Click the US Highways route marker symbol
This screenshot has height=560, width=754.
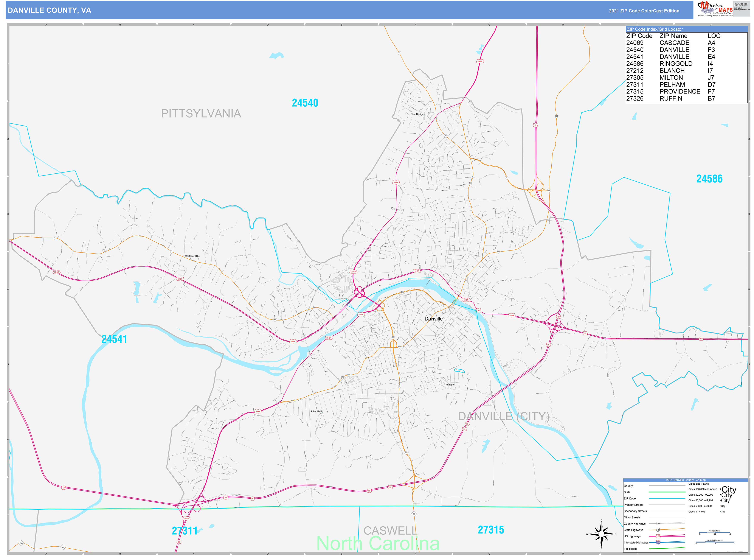658,536
